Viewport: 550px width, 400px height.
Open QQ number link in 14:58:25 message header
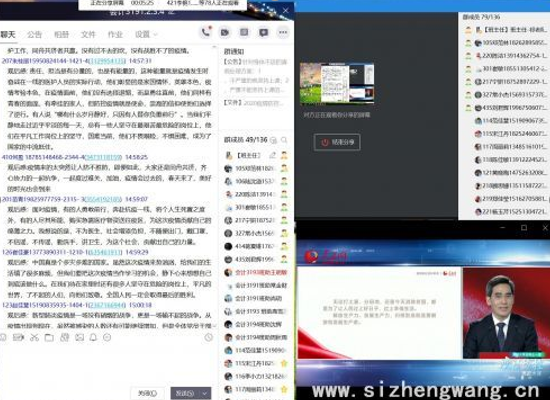click(103, 157)
